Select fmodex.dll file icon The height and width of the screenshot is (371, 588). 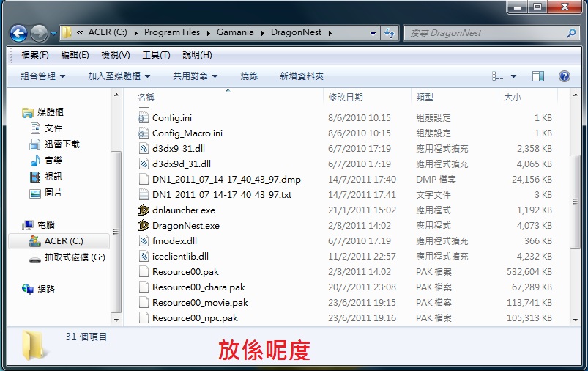(144, 241)
